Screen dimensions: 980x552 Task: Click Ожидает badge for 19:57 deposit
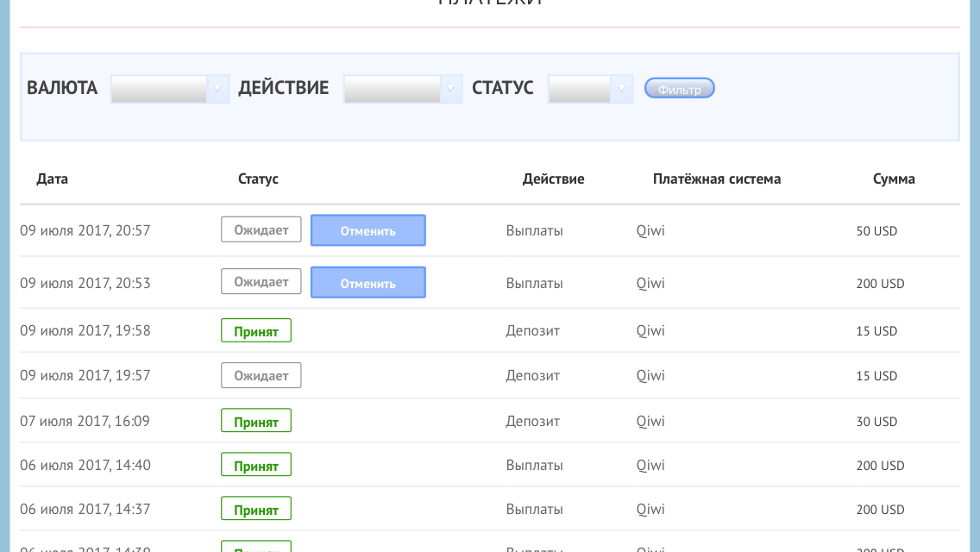[261, 376]
